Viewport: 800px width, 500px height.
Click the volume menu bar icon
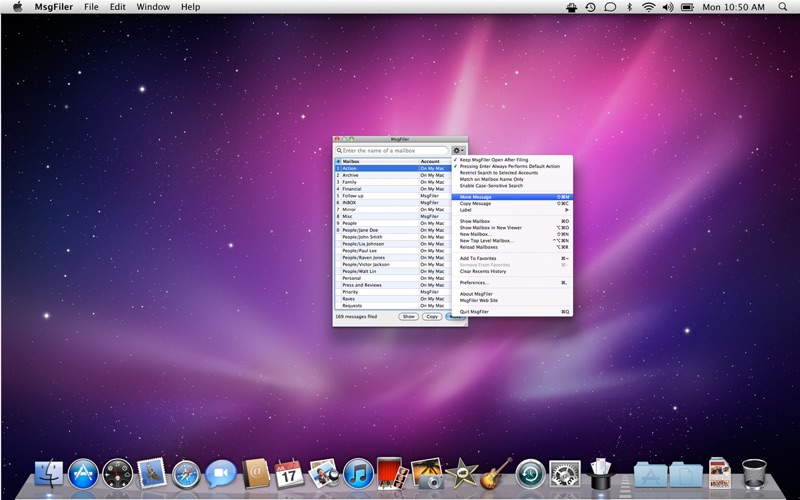click(668, 7)
